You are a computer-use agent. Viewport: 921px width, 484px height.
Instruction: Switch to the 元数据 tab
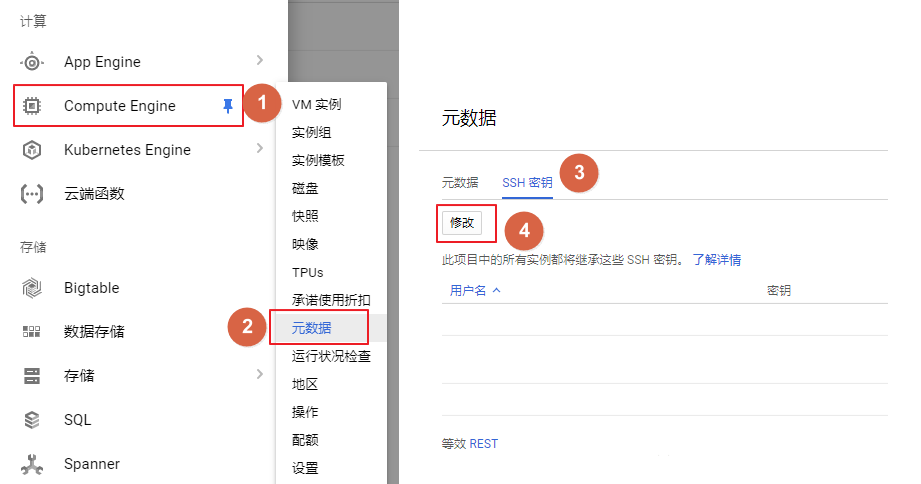tap(460, 183)
